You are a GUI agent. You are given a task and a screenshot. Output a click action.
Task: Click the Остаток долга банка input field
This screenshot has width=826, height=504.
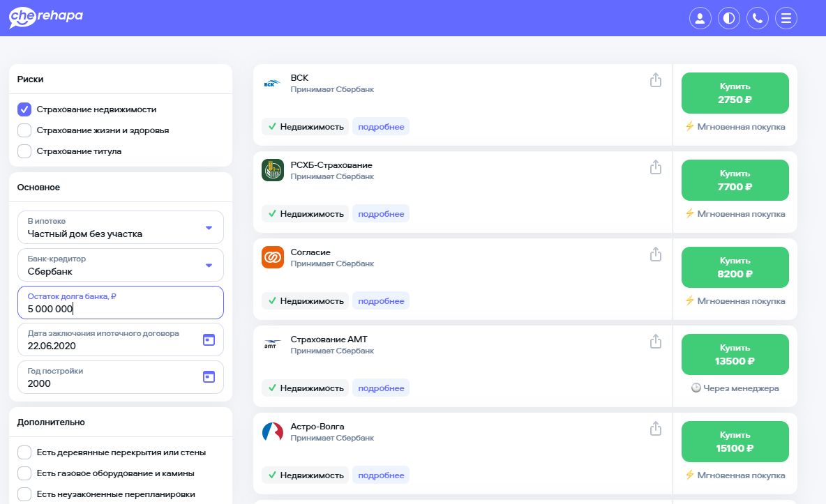click(121, 303)
